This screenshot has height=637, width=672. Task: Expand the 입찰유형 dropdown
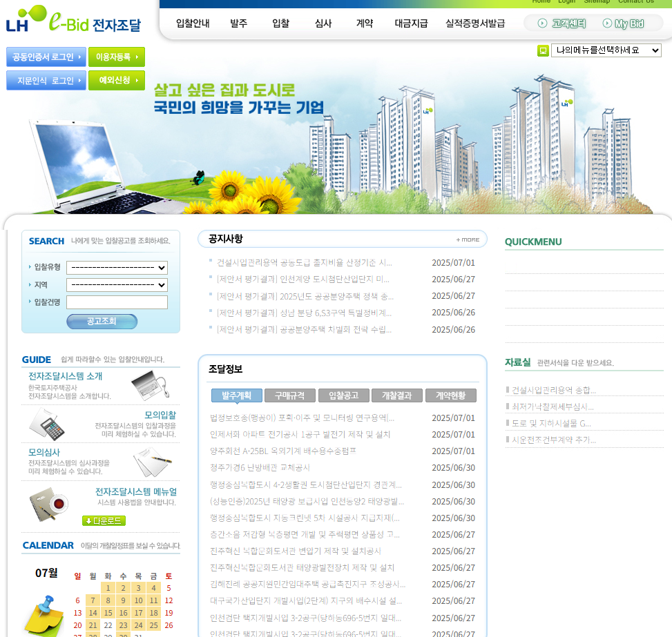point(117,268)
